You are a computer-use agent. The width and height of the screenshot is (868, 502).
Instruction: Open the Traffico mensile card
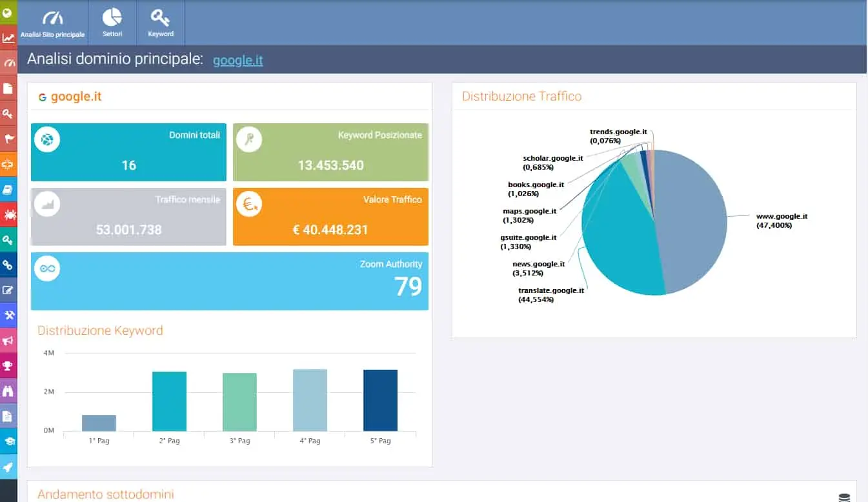click(128, 217)
